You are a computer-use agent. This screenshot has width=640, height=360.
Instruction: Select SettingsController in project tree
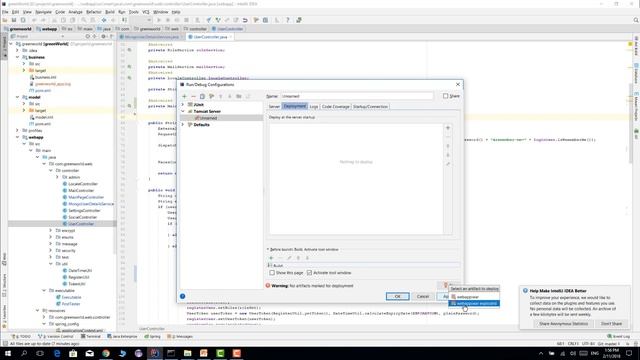tap(84, 211)
